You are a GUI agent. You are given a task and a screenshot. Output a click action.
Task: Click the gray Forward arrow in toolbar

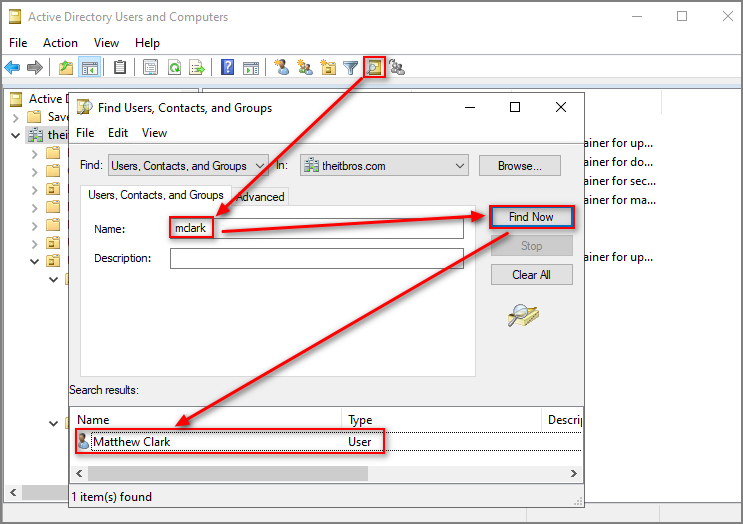pos(35,68)
